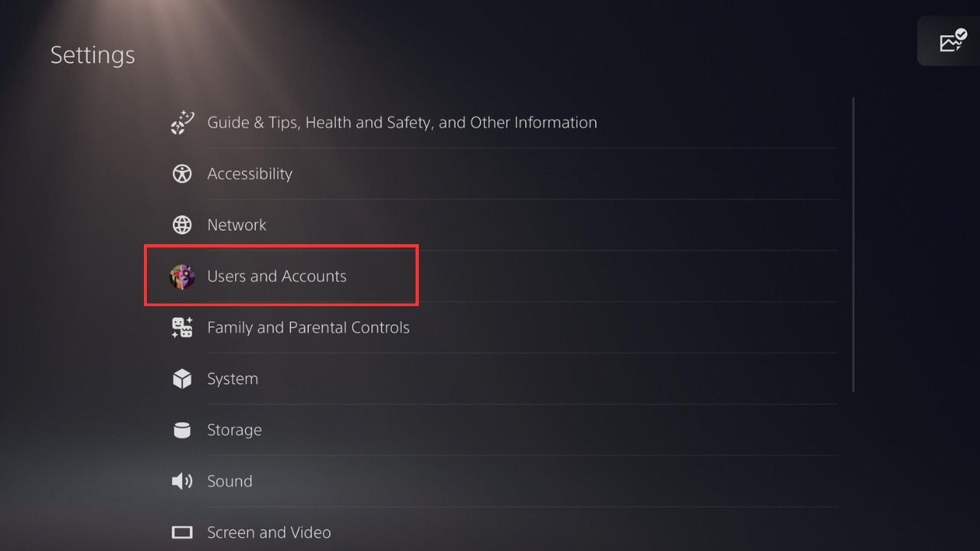This screenshot has width=980, height=551.
Task: Click the Screen and Video display icon
Action: pyautogui.click(x=181, y=532)
